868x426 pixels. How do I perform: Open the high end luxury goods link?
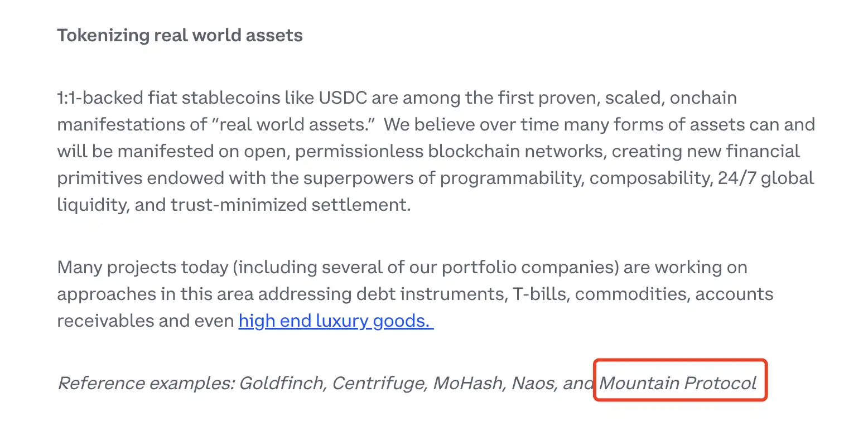pos(335,321)
